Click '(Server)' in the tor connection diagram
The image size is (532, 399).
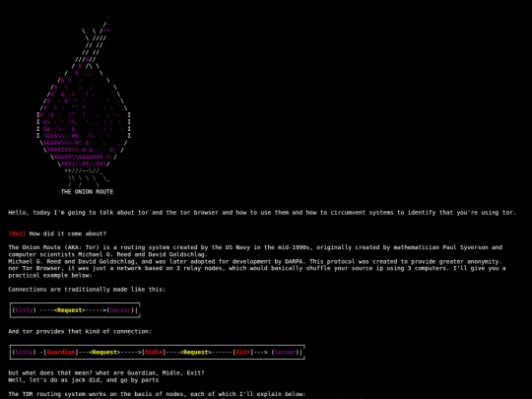pyautogui.click(x=285, y=352)
